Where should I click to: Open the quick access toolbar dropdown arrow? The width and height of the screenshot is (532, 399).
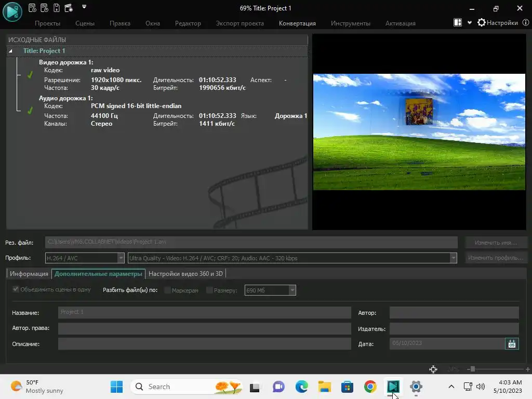(x=84, y=6)
